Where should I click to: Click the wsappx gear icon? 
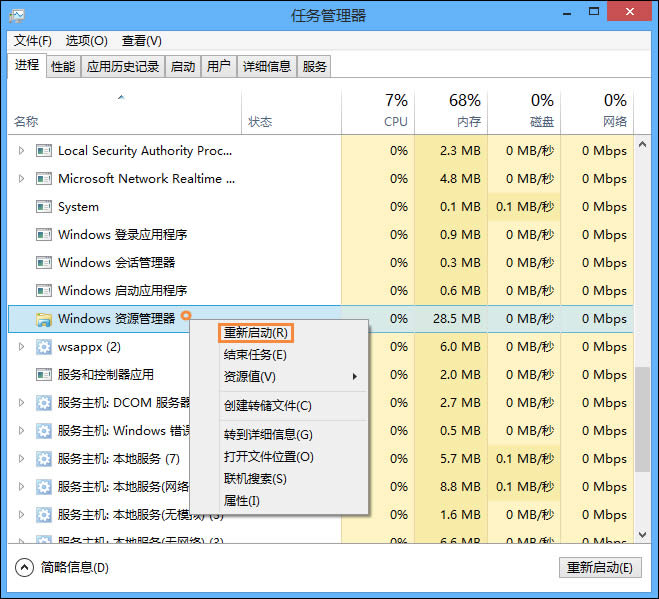43,347
